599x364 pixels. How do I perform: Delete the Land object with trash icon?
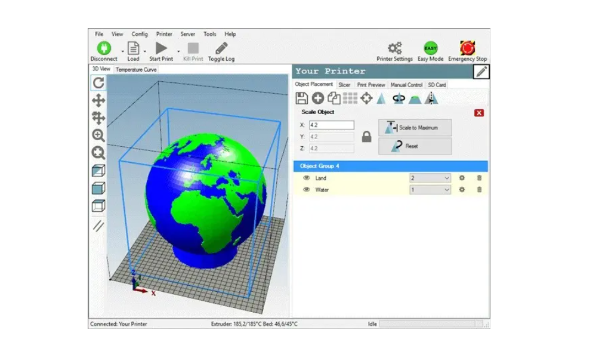(479, 178)
